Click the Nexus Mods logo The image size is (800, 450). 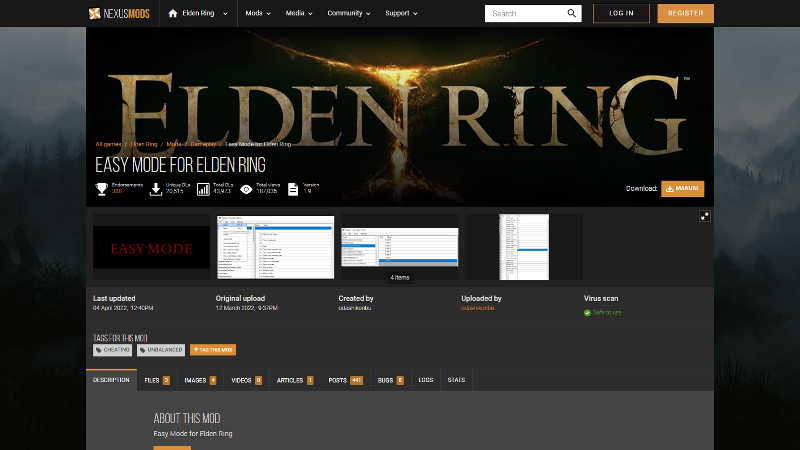(119, 13)
